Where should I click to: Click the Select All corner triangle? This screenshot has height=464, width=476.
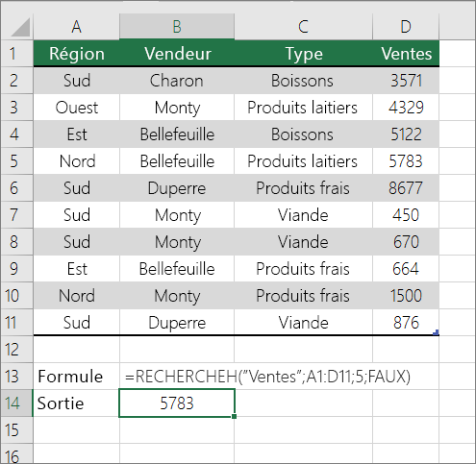point(21,28)
